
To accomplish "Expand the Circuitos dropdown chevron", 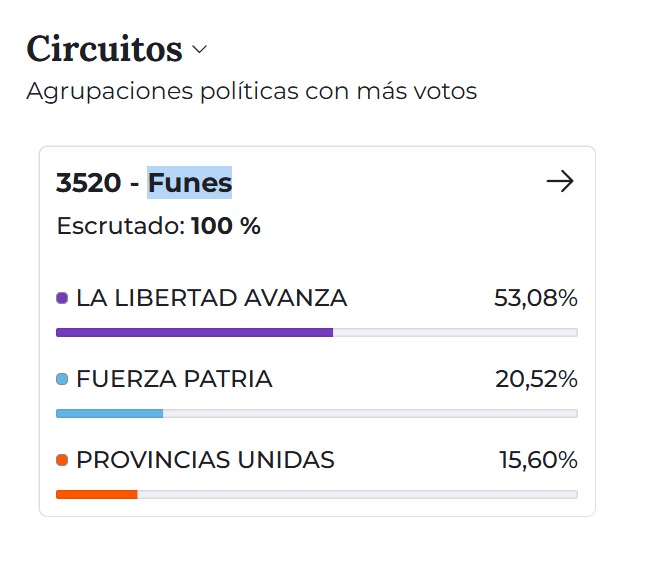I will (x=199, y=49).
